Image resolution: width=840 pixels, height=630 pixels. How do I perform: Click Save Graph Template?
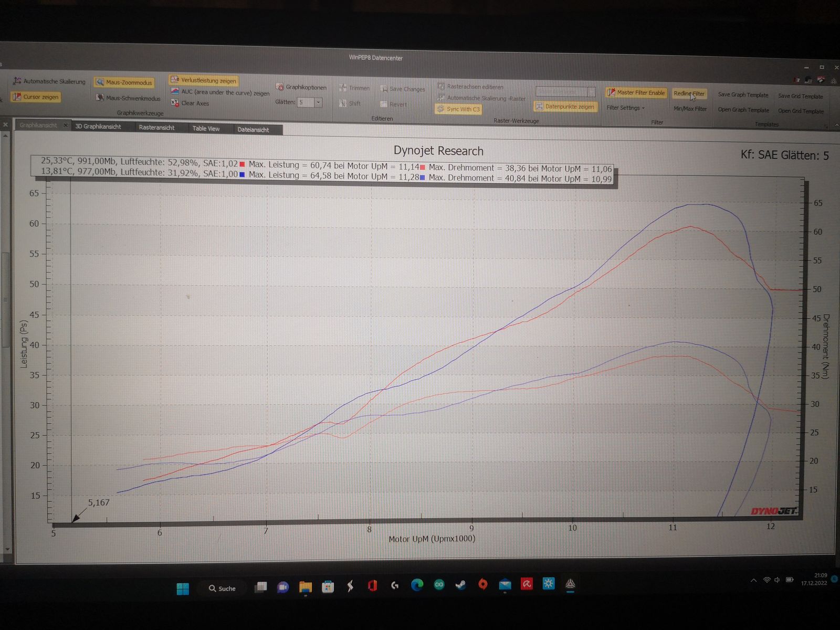[743, 95]
